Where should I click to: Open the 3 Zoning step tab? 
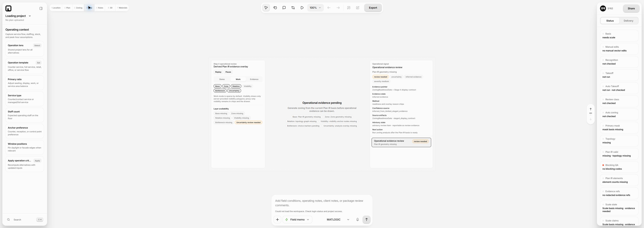(78, 8)
